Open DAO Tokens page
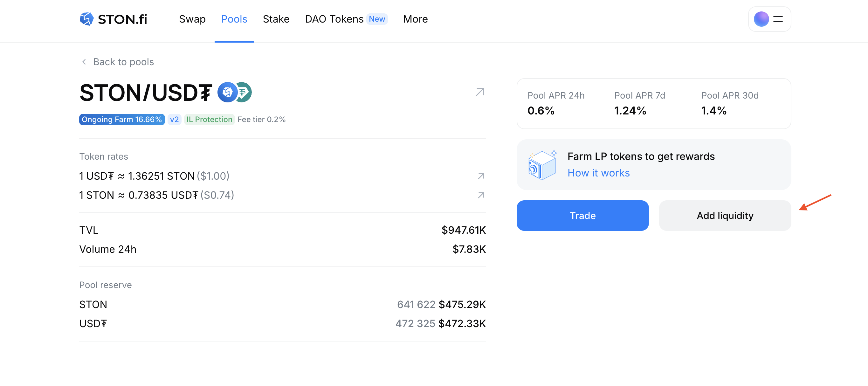Viewport: 868px width, 386px height. (334, 19)
